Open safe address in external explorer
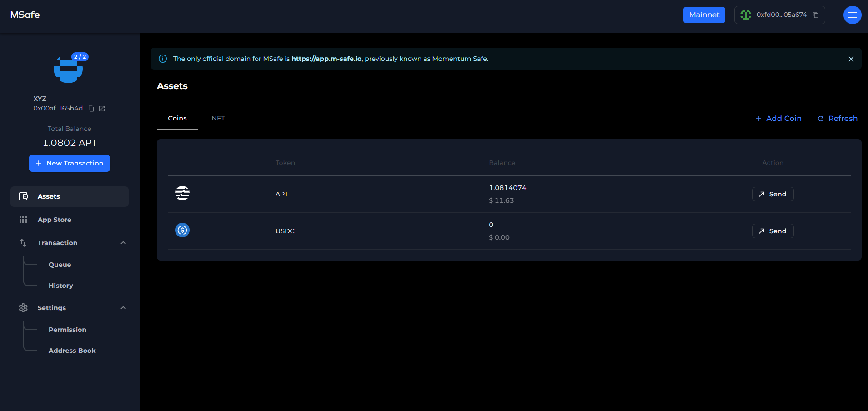 [x=102, y=109]
